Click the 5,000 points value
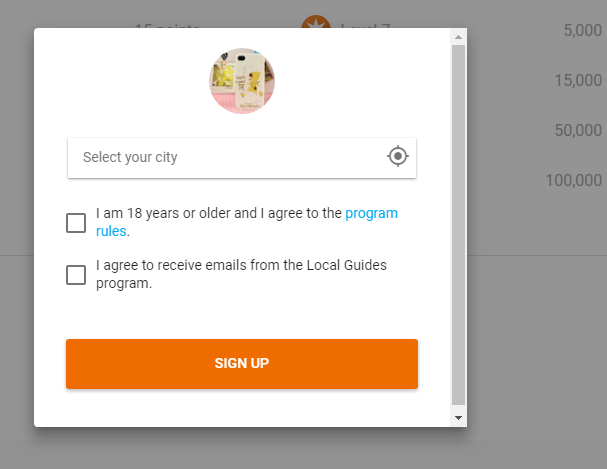Viewport: 607px width, 469px height. click(583, 30)
